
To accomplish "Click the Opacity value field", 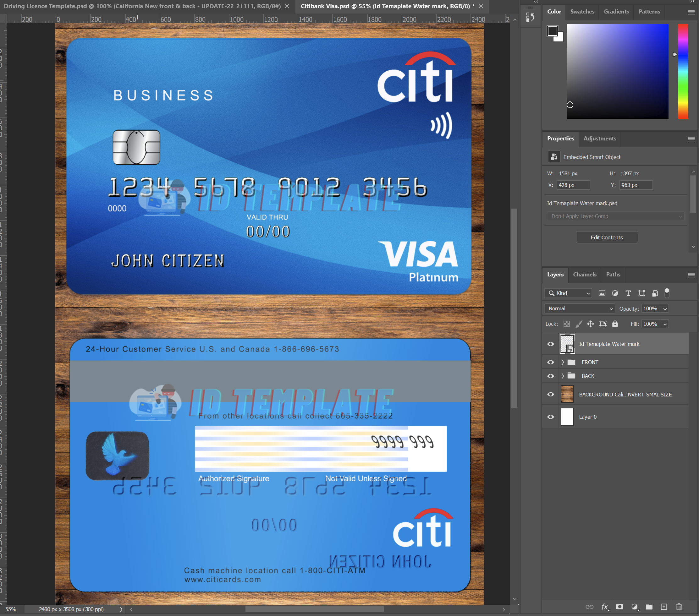I will pyautogui.click(x=651, y=309).
